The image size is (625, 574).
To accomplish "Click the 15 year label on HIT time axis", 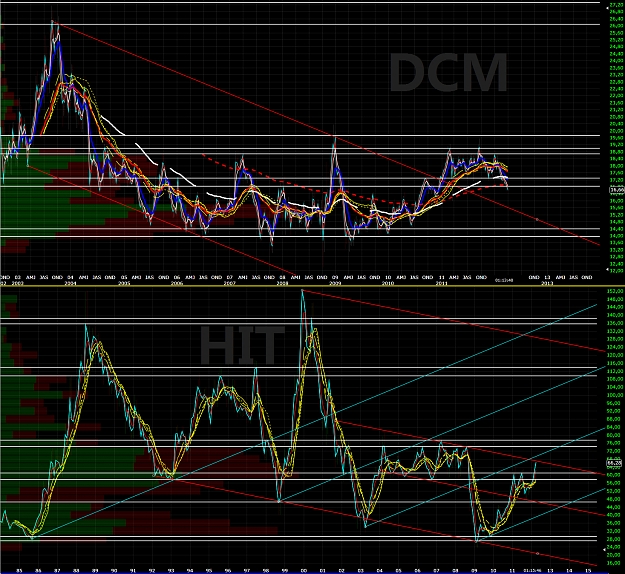I will 588,571.
